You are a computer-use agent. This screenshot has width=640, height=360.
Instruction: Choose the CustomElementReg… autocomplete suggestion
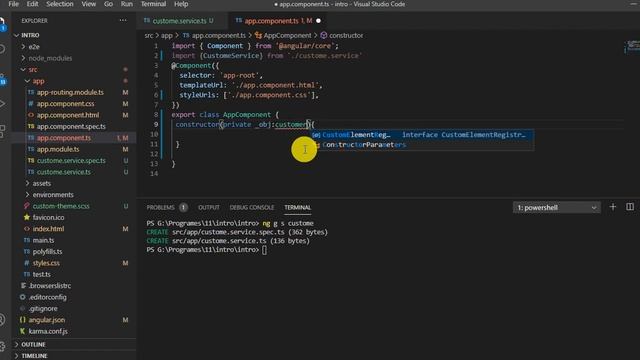[x=422, y=135]
